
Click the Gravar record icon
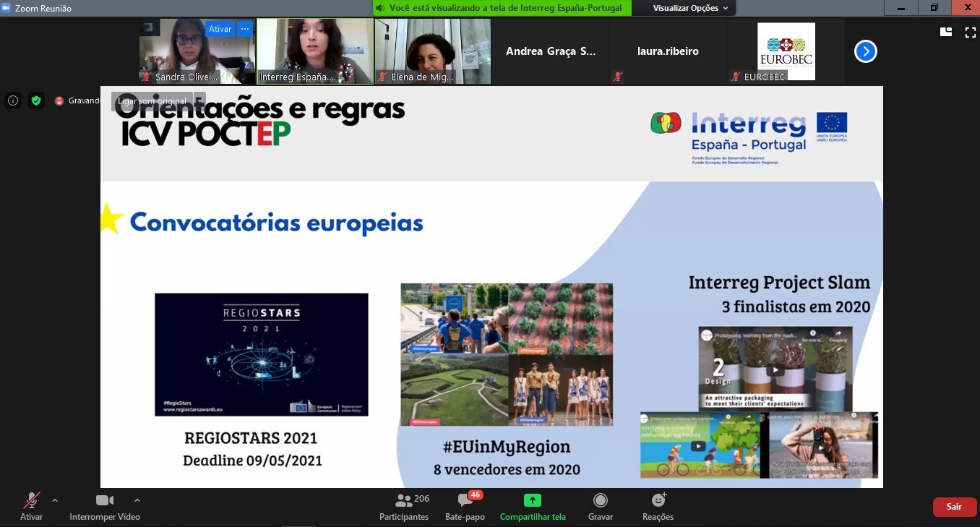(x=600, y=507)
